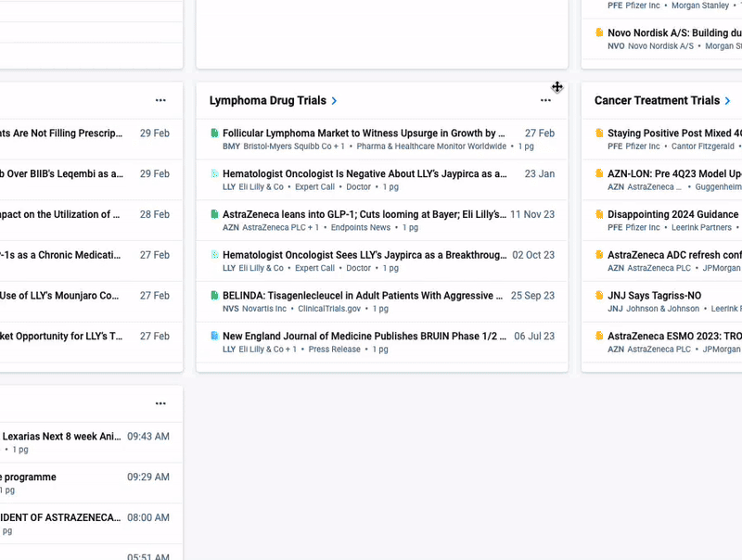Screen dimensions: 742x560
Task: Expand Cancer Treatment Trials via the blue chevron
Action: tap(727, 101)
